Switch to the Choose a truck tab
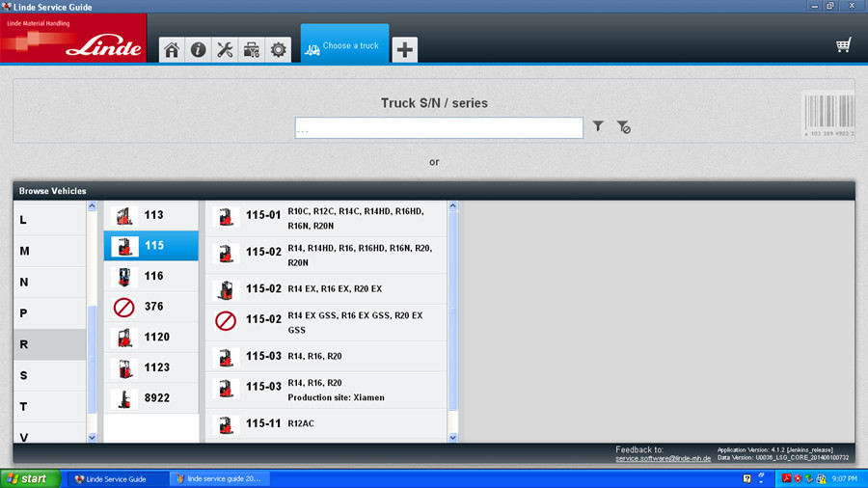 (x=344, y=43)
